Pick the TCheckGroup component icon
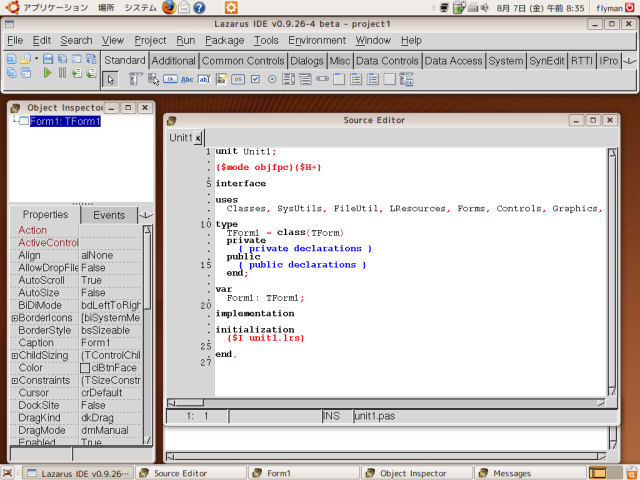Screen dimensions: 640x480 (x=373, y=79)
